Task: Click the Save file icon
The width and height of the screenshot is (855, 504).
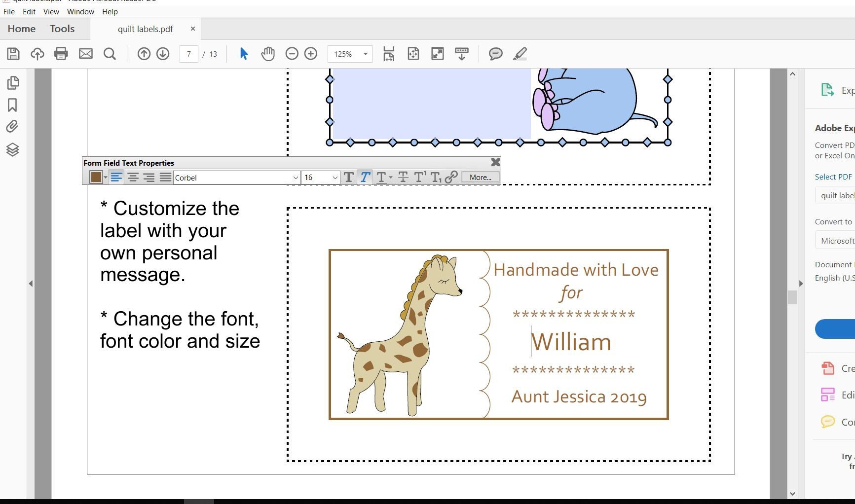Action: point(13,54)
